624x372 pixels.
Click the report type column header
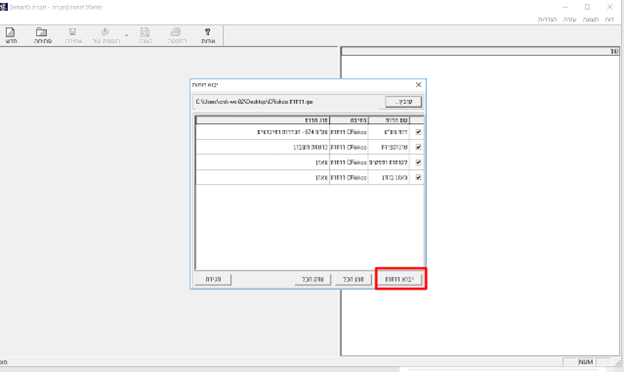coord(263,120)
